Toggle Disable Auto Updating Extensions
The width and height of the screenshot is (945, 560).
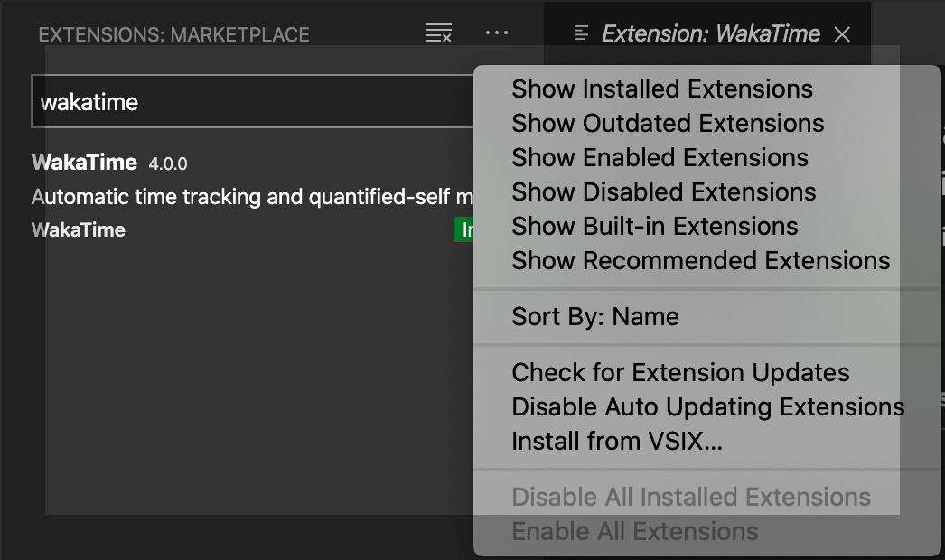[707, 407]
